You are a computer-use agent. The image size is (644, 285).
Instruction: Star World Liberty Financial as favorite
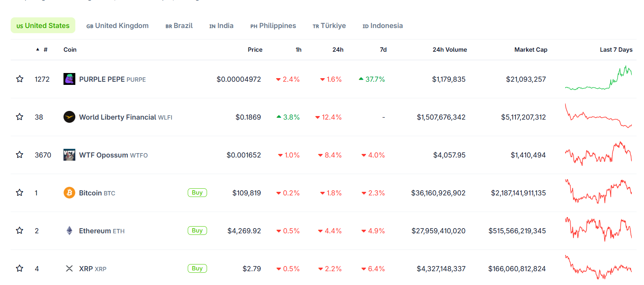(x=20, y=117)
